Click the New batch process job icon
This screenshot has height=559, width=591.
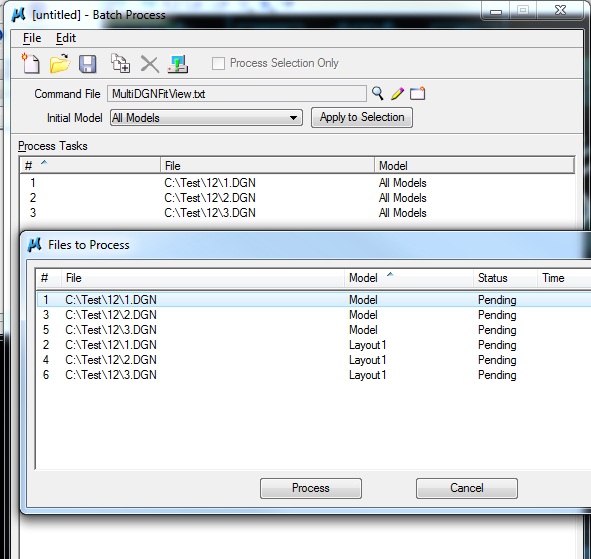[x=31, y=63]
